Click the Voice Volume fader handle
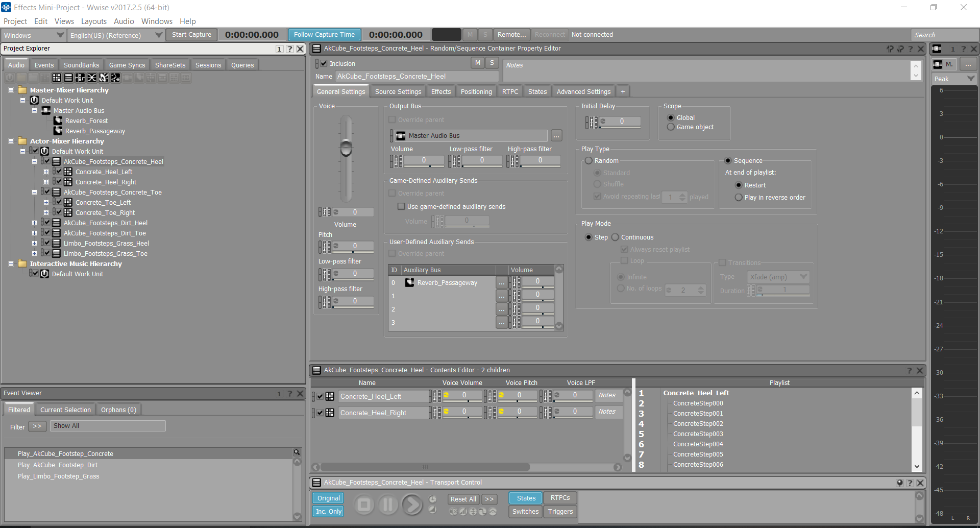Screen dimensions: 980x528 click(x=346, y=148)
